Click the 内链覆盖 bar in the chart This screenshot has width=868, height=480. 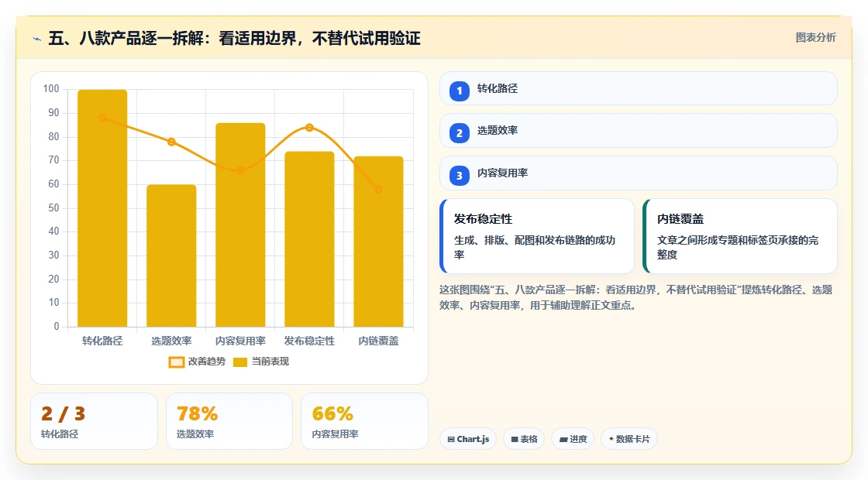(x=379, y=242)
